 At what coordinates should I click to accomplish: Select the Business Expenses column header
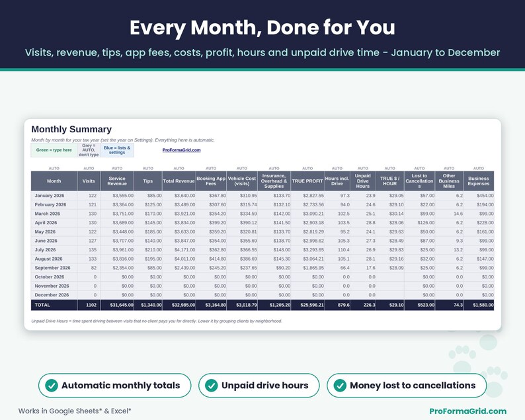pyautogui.click(x=479, y=181)
